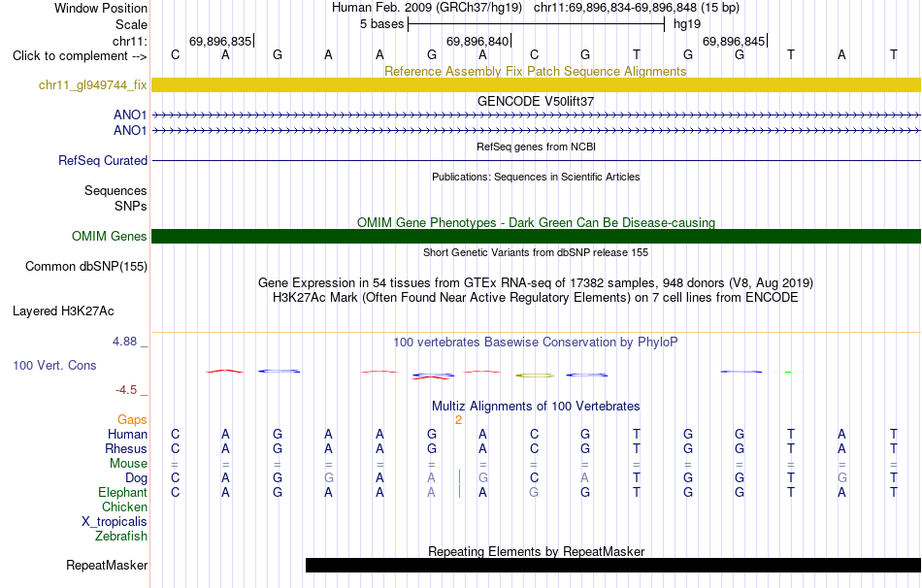Click the Rhesus species row label
922x588 pixels.
coord(126,448)
